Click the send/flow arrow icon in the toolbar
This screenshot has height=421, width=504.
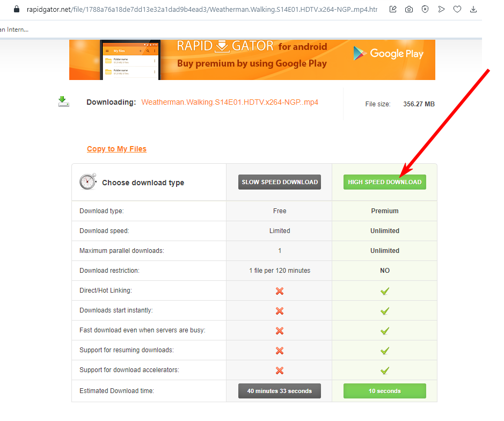[441, 9]
